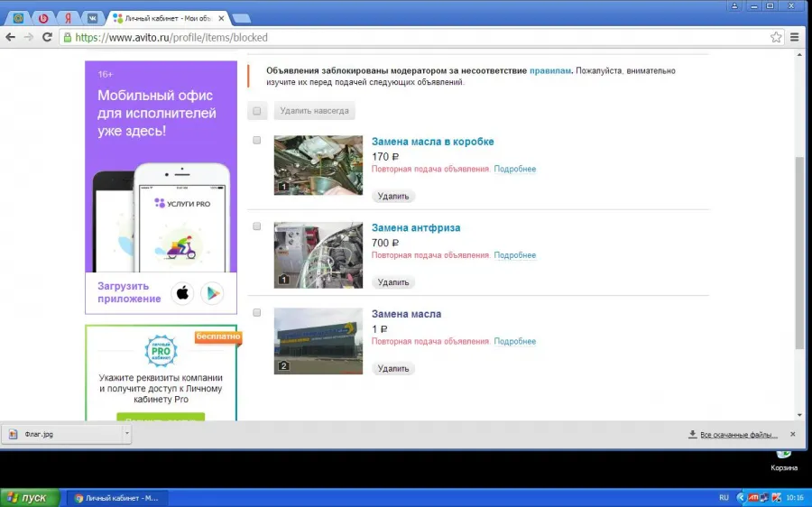The height and width of the screenshot is (507, 812).
Task: Click Удалить under Замена масла listing
Action: click(x=393, y=368)
